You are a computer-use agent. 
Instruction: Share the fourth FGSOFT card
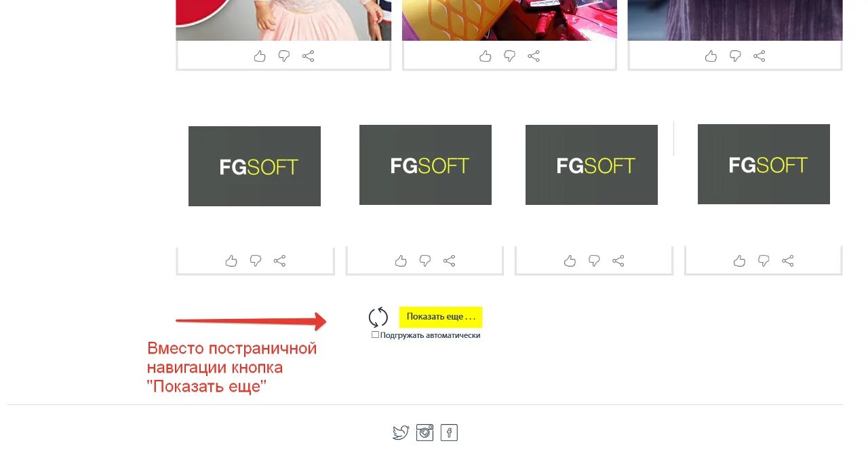click(788, 261)
